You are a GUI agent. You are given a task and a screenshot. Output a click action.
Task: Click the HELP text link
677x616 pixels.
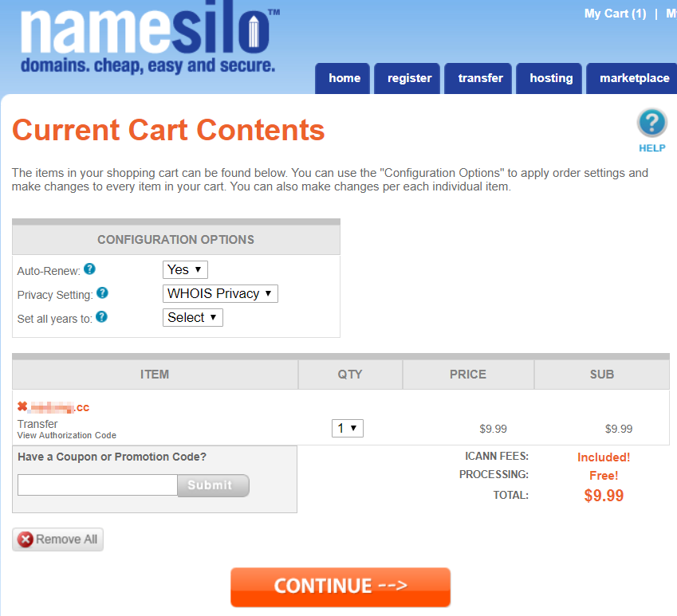click(x=652, y=148)
